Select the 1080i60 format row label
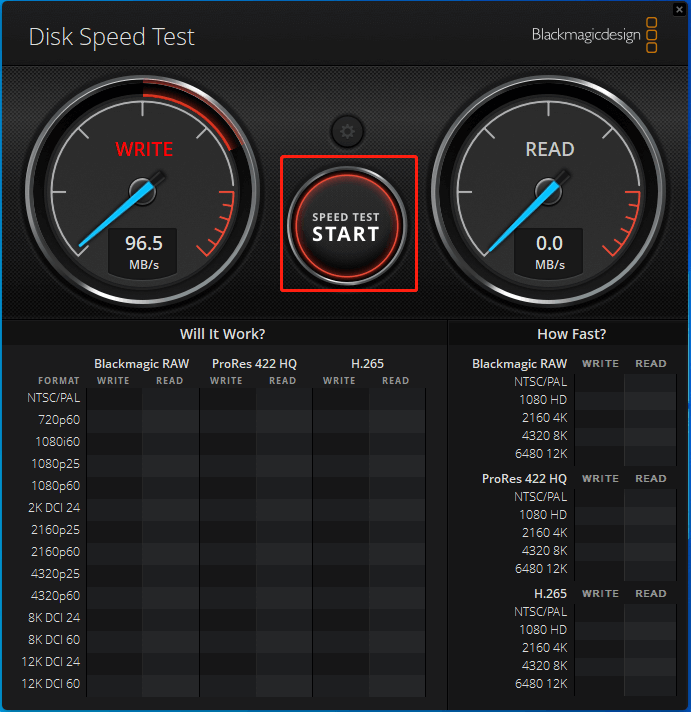Screen dimensions: 691x712 (x=58, y=441)
